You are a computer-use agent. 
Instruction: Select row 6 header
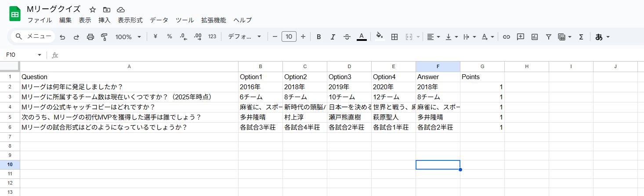coord(10,127)
